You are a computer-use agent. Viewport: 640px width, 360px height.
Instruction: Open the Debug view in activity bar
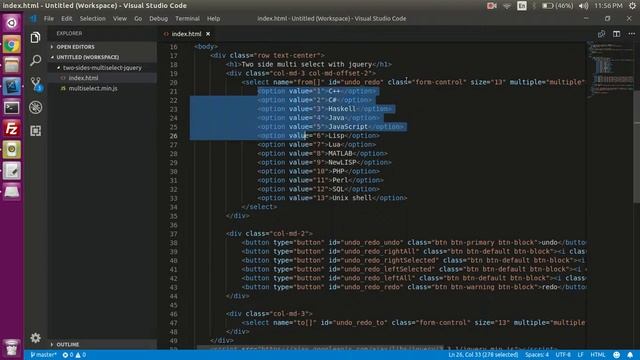pos(36,107)
